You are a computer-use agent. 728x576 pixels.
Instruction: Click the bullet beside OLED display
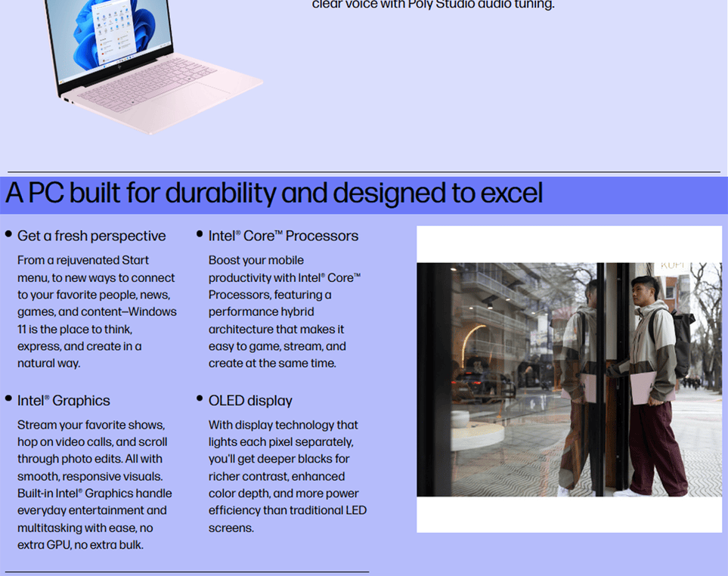(x=200, y=398)
